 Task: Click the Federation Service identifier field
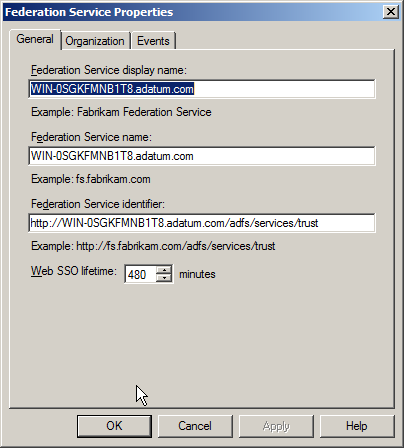coord(202,223)
